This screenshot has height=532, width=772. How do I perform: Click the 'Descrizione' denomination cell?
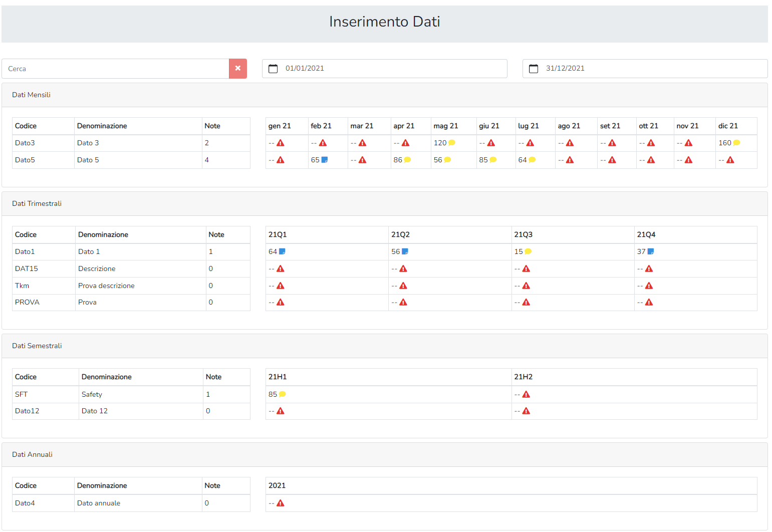coord(141,269)
